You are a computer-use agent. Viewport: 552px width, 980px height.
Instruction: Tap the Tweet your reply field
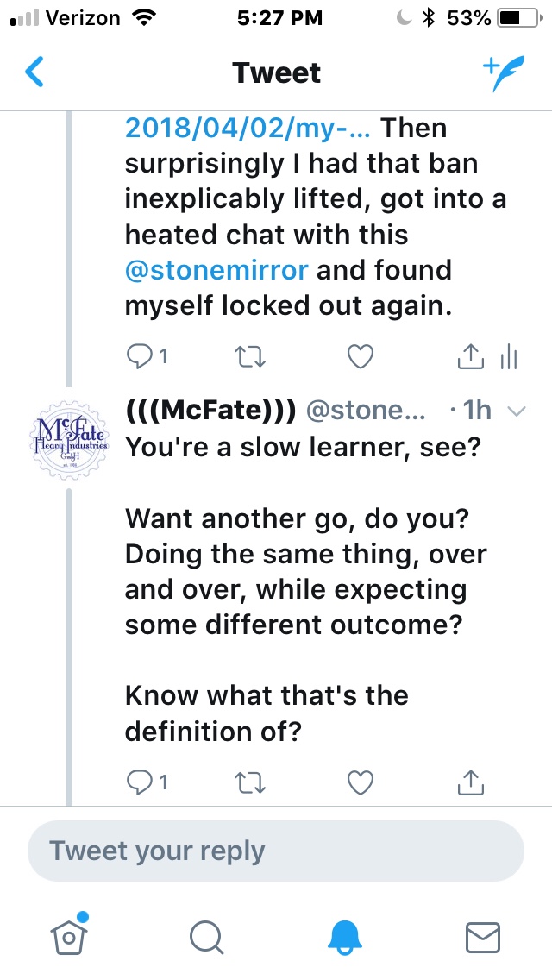point(276,851)
